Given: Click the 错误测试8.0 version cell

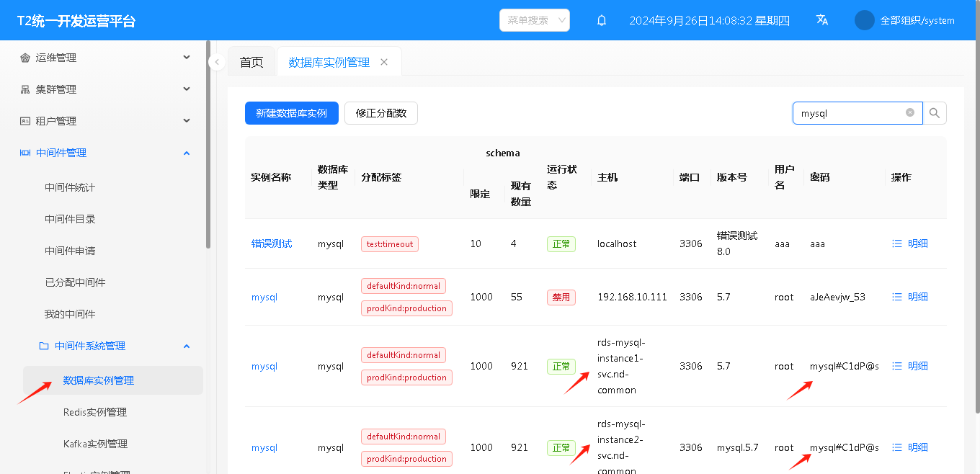Looking at the screenshot, I should (x=737, y=243).
